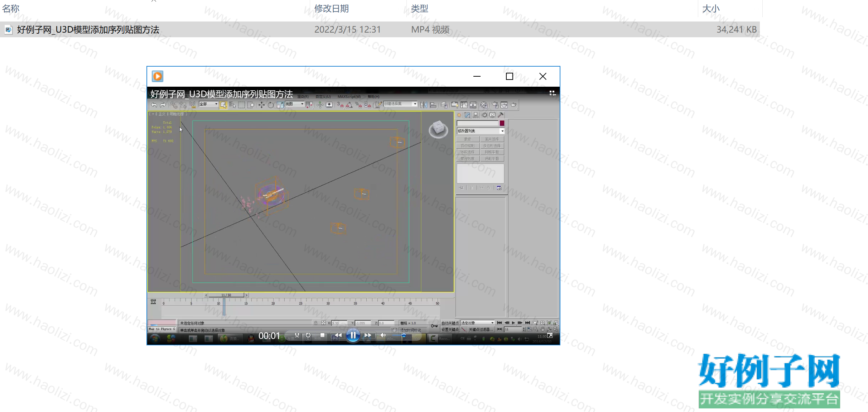The image size is (868, 412).
Task: Open the 视图 reference coordinate dropdown
Action: (295, 104)
